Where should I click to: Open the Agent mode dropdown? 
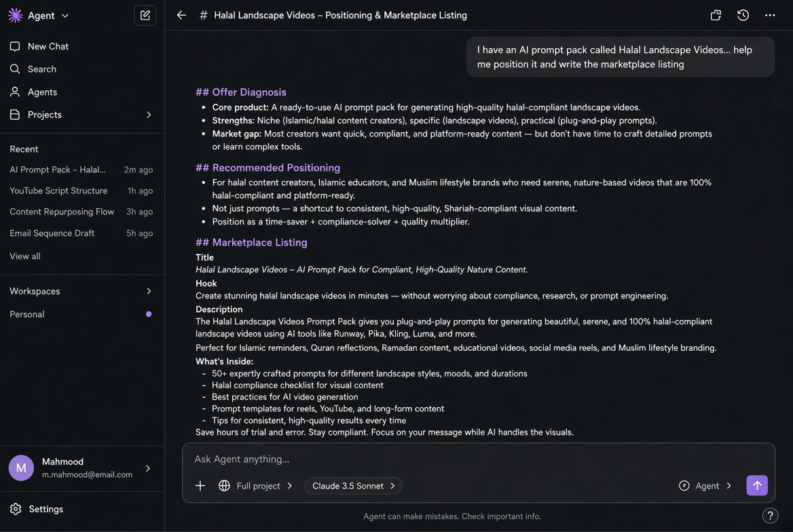click(713, 485)
